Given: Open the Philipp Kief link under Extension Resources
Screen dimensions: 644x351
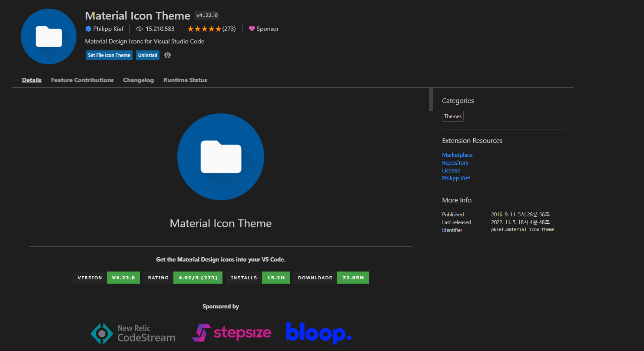Looking at the screenshot, I should coord(456,179).
